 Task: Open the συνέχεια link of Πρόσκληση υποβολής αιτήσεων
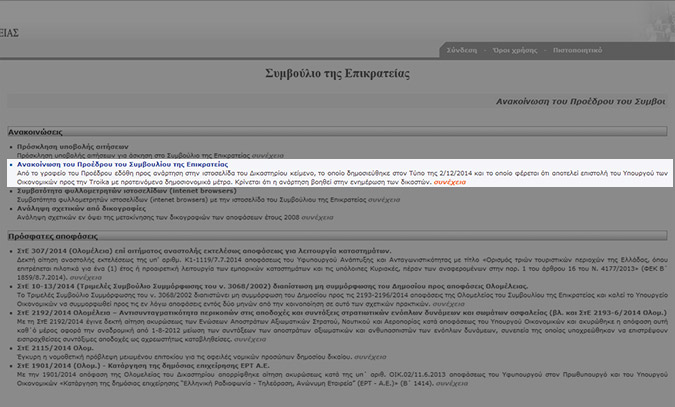click(267, 155)
